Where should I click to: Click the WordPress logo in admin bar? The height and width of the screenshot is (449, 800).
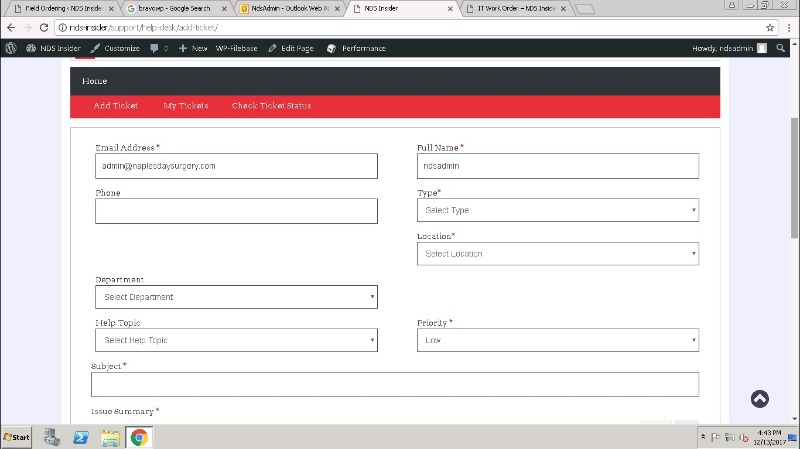pos(10,48)
